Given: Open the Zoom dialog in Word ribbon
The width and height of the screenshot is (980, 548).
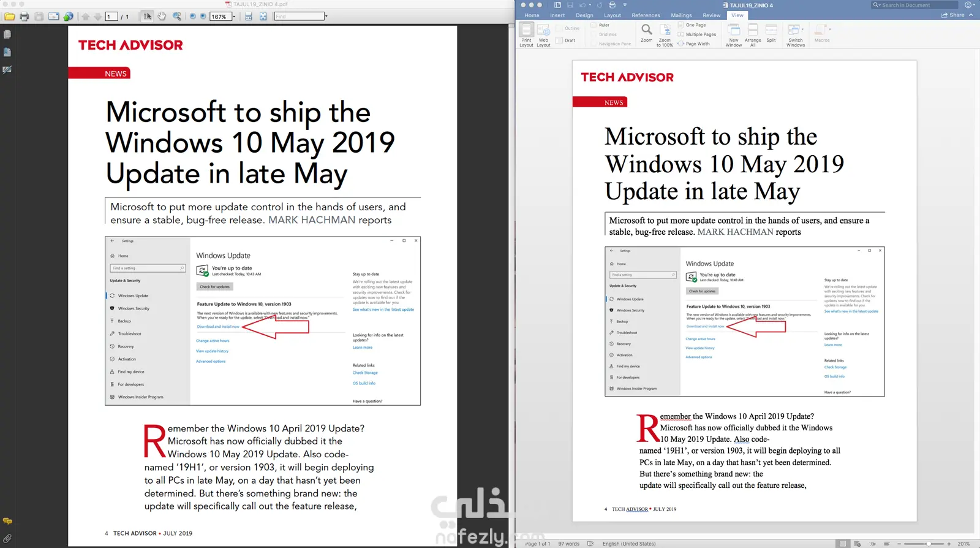Looking at the screenshot, I should click(x=647, y=33).
